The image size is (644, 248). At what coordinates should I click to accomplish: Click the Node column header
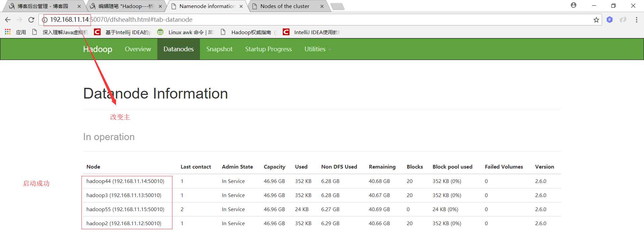tap(93, 167)
